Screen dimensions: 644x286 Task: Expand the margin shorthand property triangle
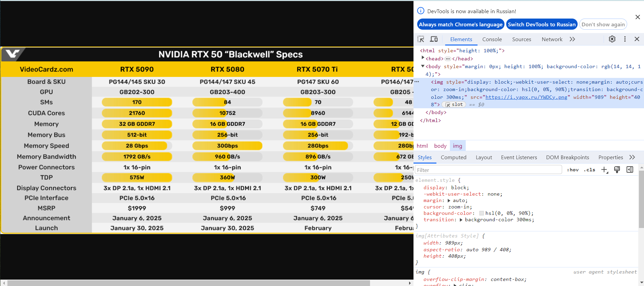[449, 200]
